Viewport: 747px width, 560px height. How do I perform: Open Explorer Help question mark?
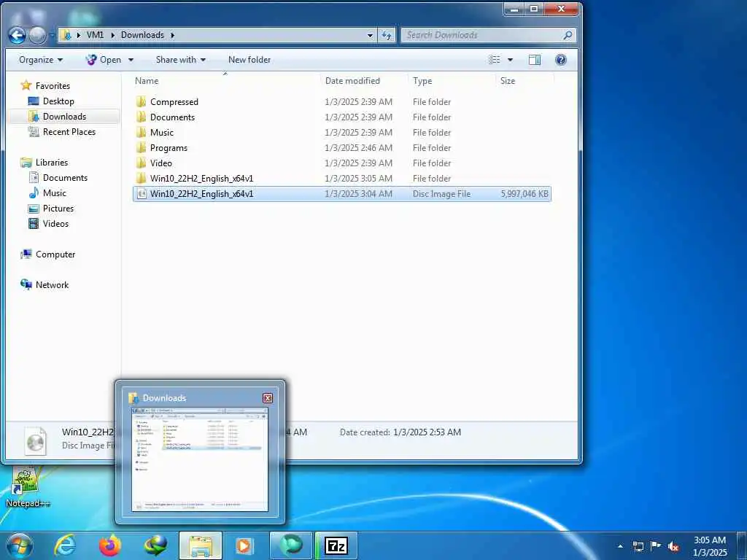click(561, 60)
